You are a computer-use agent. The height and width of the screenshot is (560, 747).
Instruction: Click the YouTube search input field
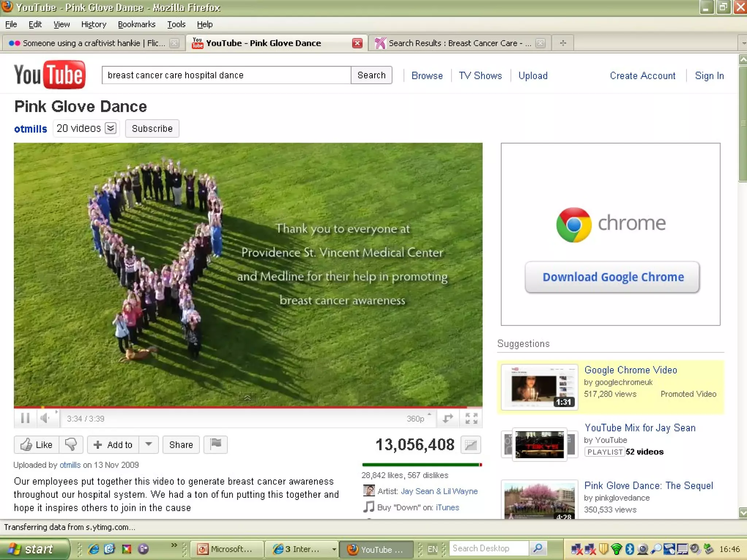pyautogui.click(x=226, y=75)
